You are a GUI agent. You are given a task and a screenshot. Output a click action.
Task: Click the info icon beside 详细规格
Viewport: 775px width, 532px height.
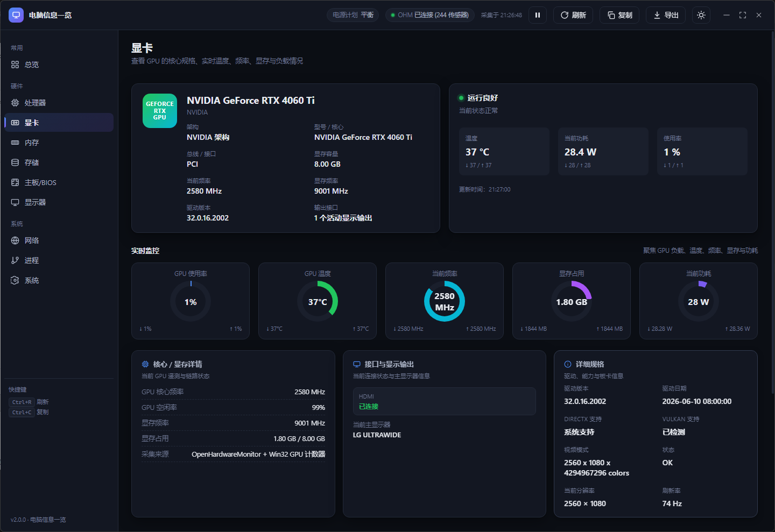[568, 364]
